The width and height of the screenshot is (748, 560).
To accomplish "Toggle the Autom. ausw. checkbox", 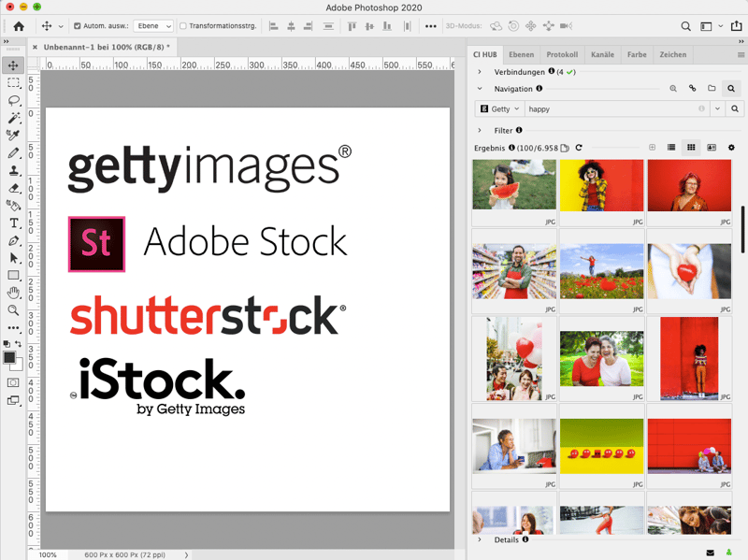I will click(78, 26).
